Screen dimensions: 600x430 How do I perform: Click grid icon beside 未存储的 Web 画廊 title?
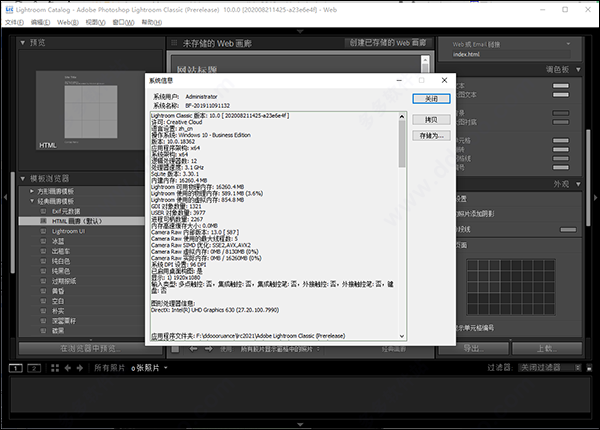tap(174, 43)
